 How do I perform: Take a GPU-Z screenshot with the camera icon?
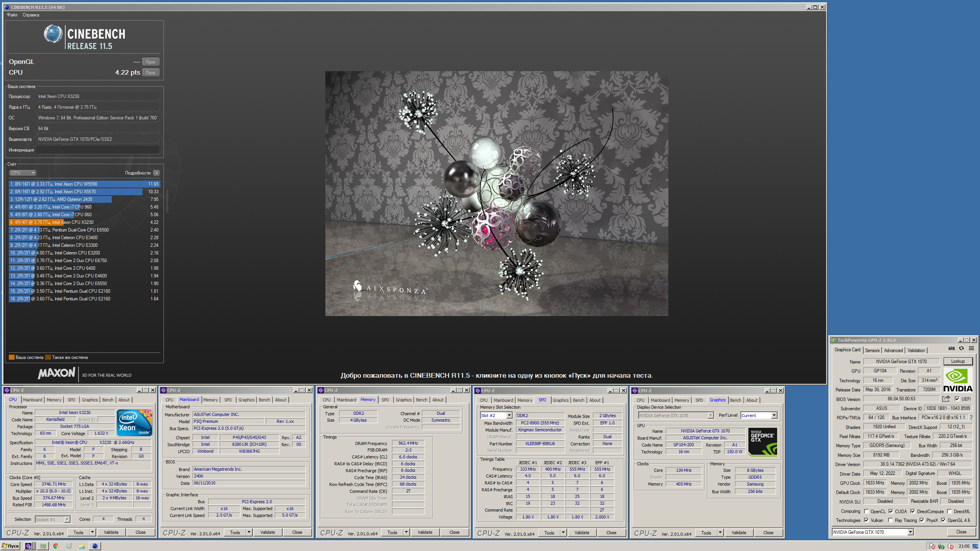coord(951,348)
